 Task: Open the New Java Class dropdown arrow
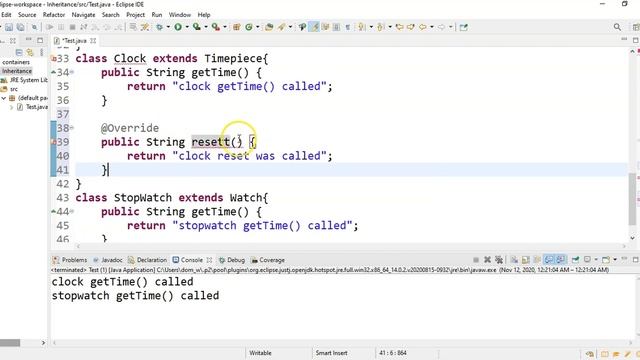tap(258, 27)
